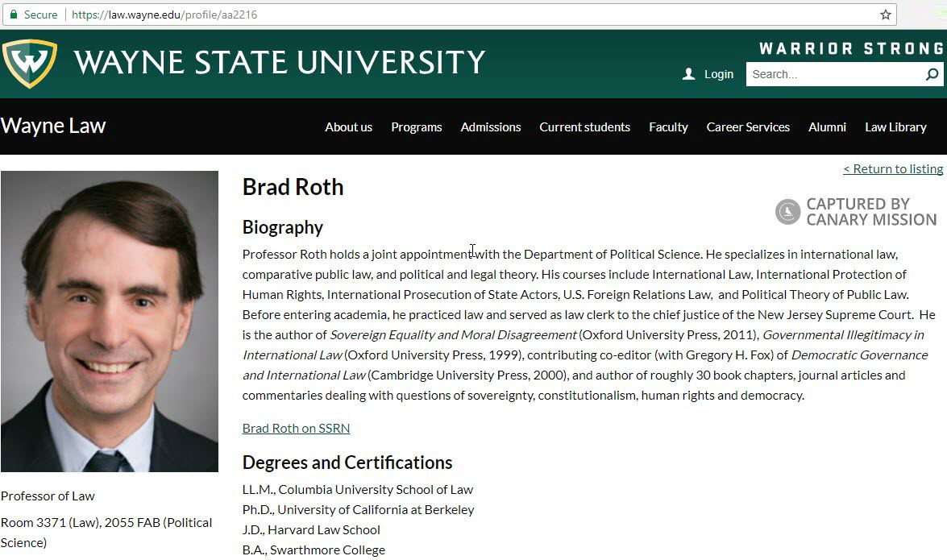Screen dimensions: 947x560
Task: Select Faculty in navigation bar
Action: tap(668, 127)
